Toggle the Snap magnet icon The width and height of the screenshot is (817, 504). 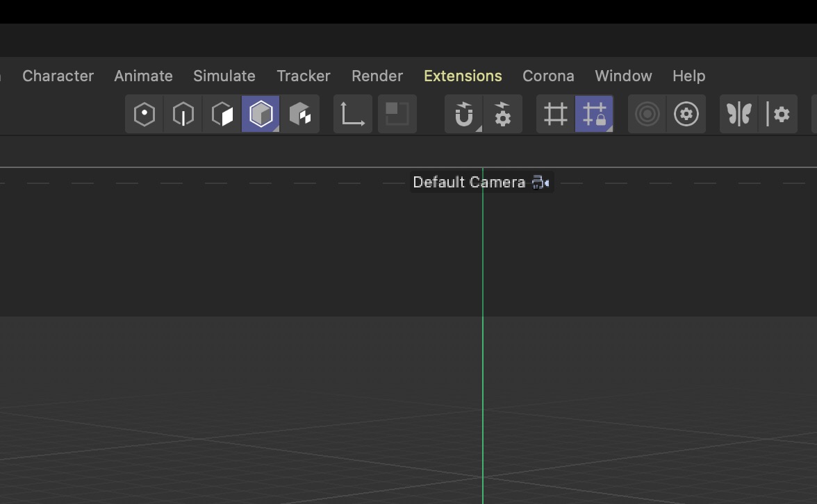[464, 114]
